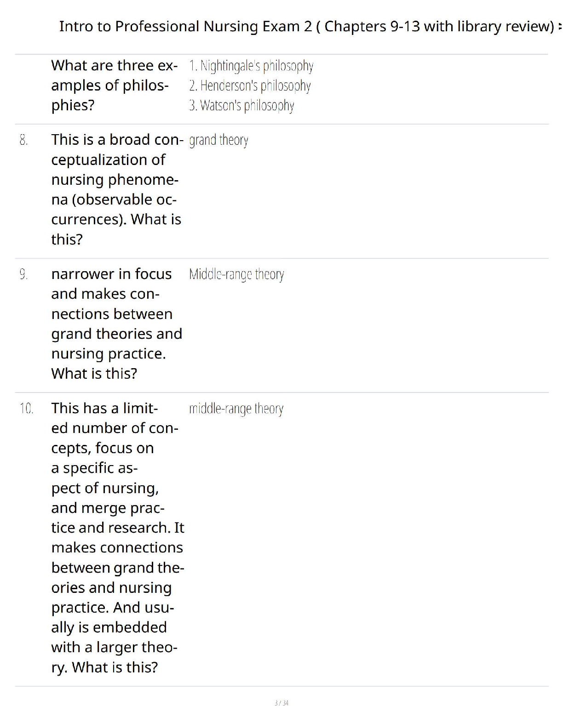Click the page indicator '3 / 34'
This screenshot has height=728, width=563.
point(281,703)
